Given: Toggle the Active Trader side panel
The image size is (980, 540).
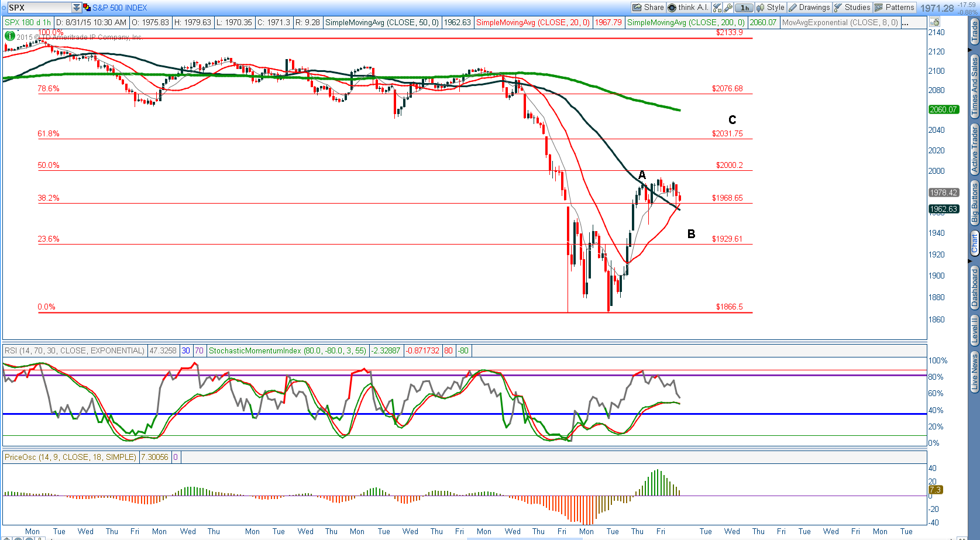Looking at the screenshot, I should pos(975,149).
